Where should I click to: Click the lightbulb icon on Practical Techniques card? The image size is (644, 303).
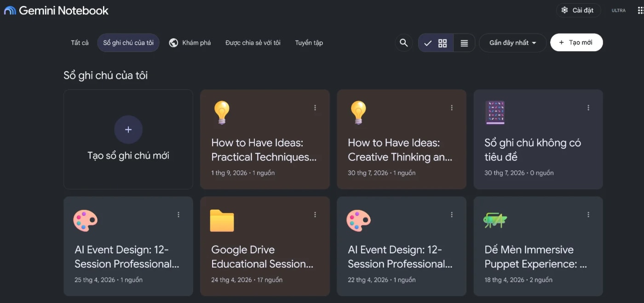tap(222, 112)
